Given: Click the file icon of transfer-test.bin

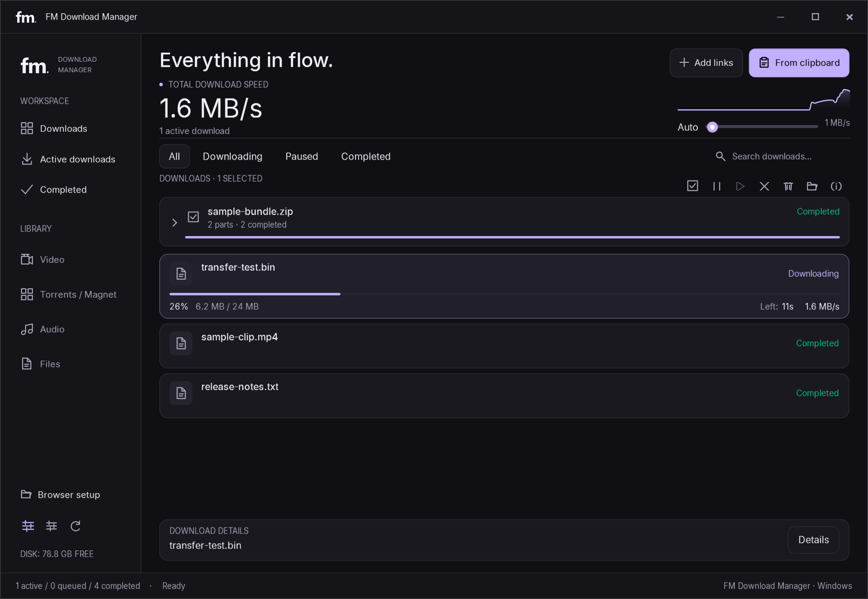Looking at the screenshot, I should click(181, 274).
